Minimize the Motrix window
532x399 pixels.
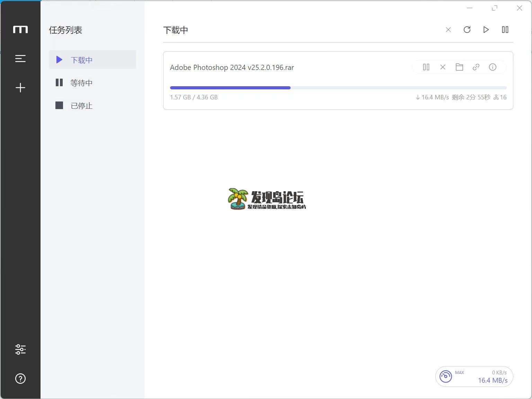click(470, 8)
